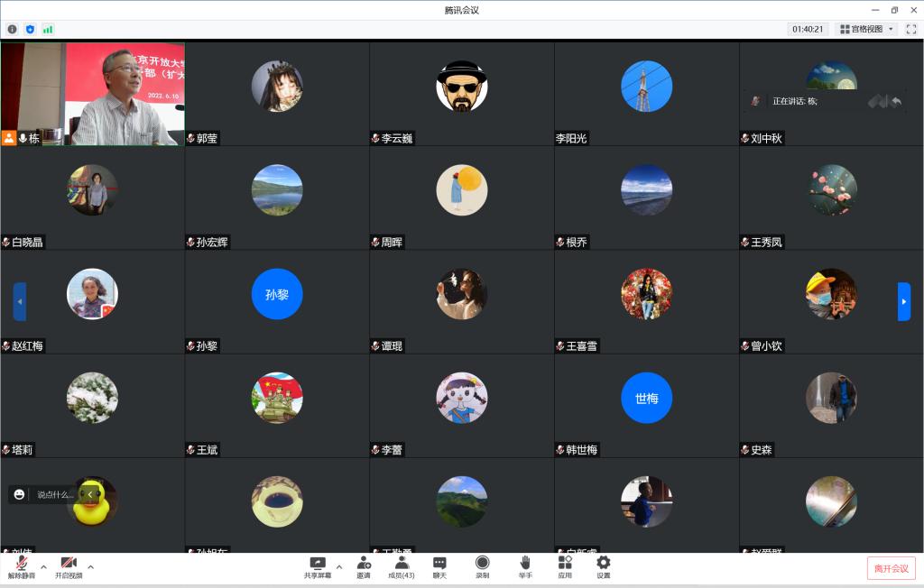This screenshot has width=924, height=588.
Task: Open the chat (聊天) panel
Action: click(439, 566)
